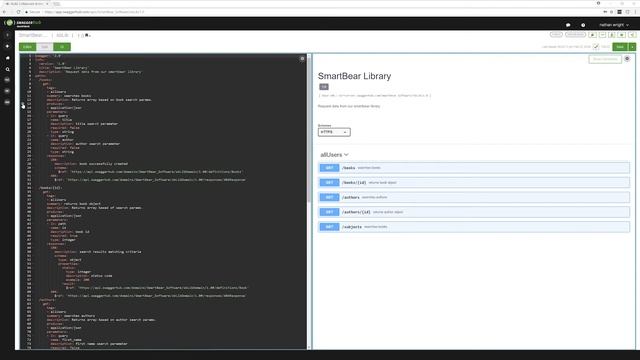The image size is (640, 360).
Task: Open the chat messages icon in header
Action: (568, 25)
